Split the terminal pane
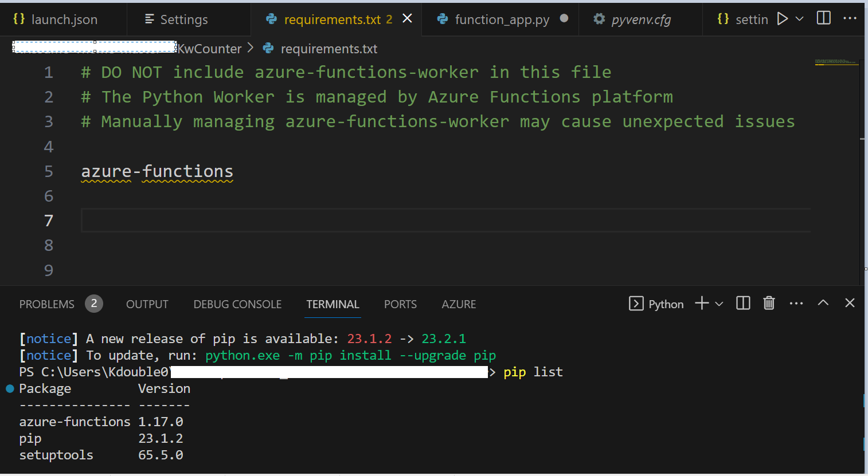Image resolution: width=868 pixels, height=476 pixels. coord(743,303)
